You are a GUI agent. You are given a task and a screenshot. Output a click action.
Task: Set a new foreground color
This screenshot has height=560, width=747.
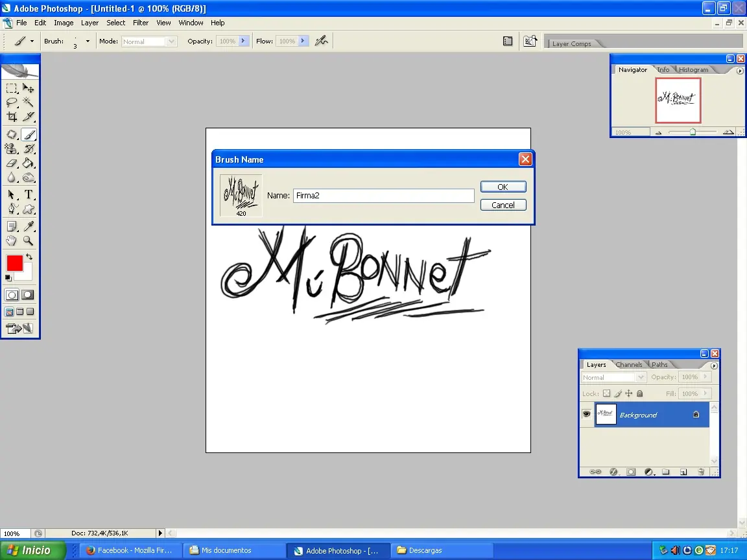click(15, 264)
